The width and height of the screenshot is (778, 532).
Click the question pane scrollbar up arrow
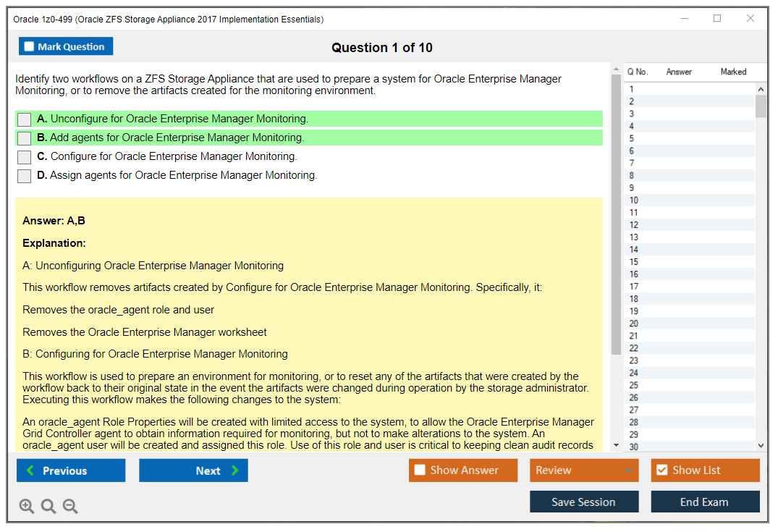(616, 69)
